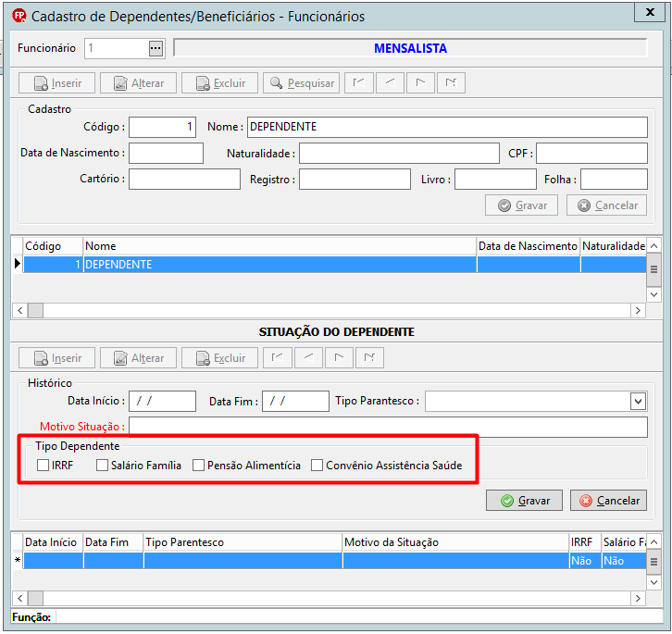Open the Tipo Parantesco dropdown

[x=638, y=402]
